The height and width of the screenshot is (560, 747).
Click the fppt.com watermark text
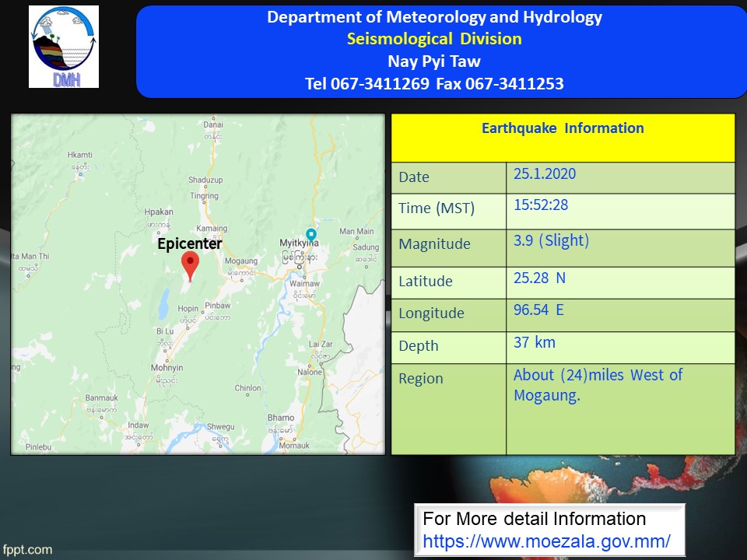click(x=27, y=550)
